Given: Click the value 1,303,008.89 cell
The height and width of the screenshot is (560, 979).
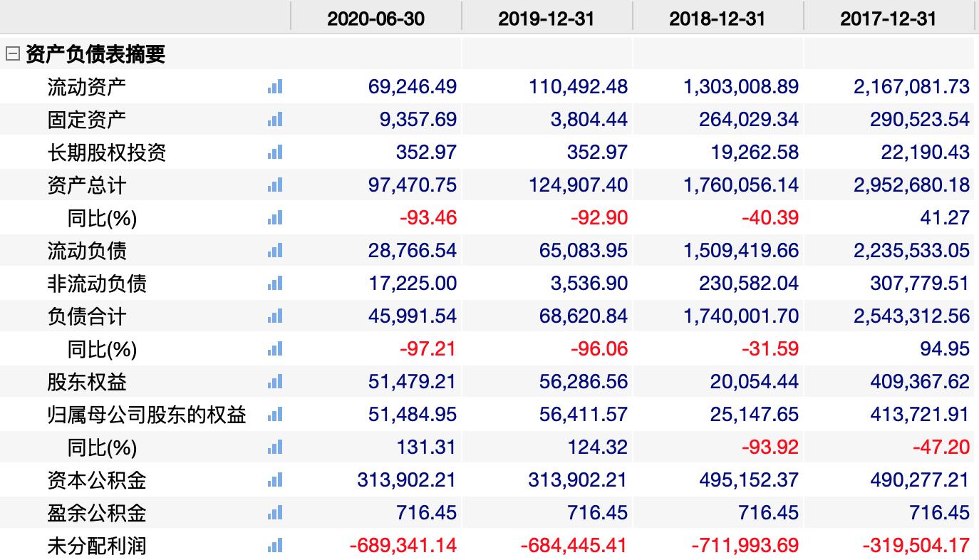Looking at the screenshot, I should pos(741,87).
